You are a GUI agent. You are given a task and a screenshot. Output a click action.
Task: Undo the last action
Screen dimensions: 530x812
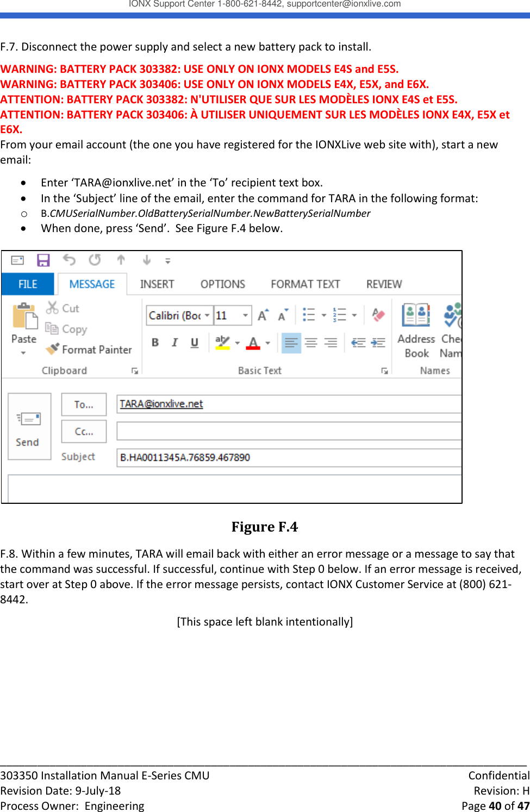point(70,260)
